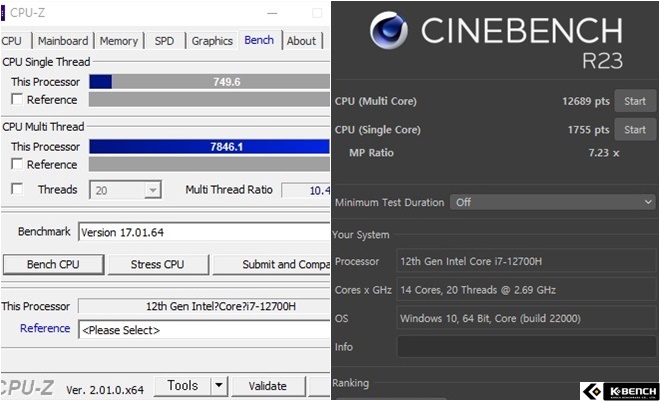Click the Your System section label
The height and width of the screenshot is (401, 660).
pyautogui.click(x=361, y=235)
